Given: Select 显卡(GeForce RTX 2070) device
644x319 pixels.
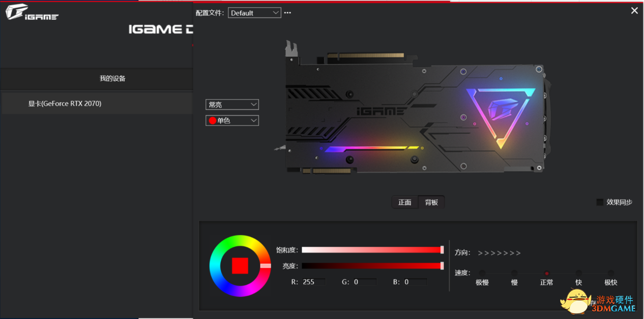Looking at the screenshot, I should [97, 104].
